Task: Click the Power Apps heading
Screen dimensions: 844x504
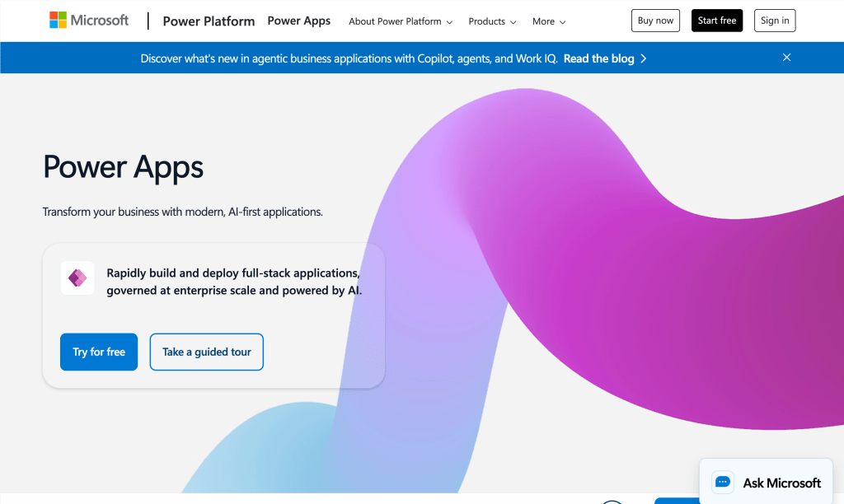Action: point(123,167)
